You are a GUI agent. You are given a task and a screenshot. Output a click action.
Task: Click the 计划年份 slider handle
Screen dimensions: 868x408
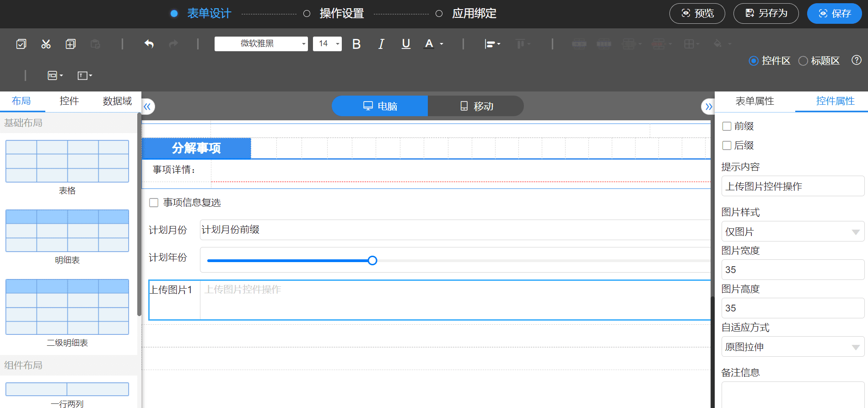tap(372, 261)
